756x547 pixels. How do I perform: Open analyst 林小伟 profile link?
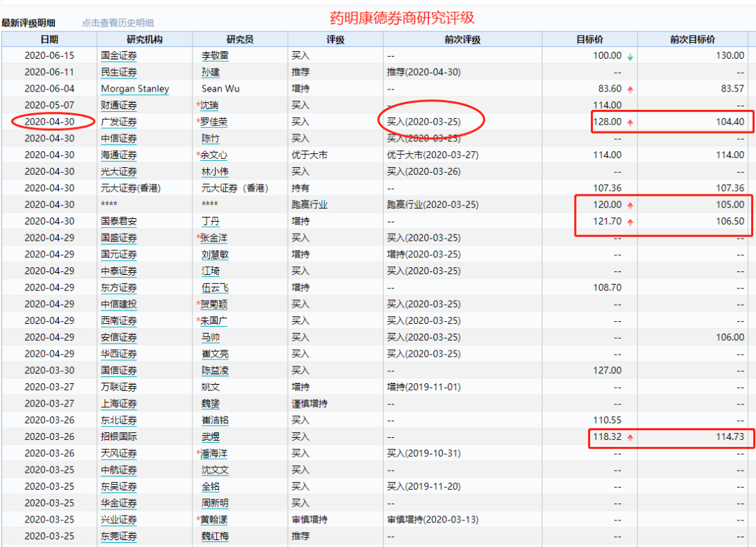pyautogui.click(x=215, y=171)
